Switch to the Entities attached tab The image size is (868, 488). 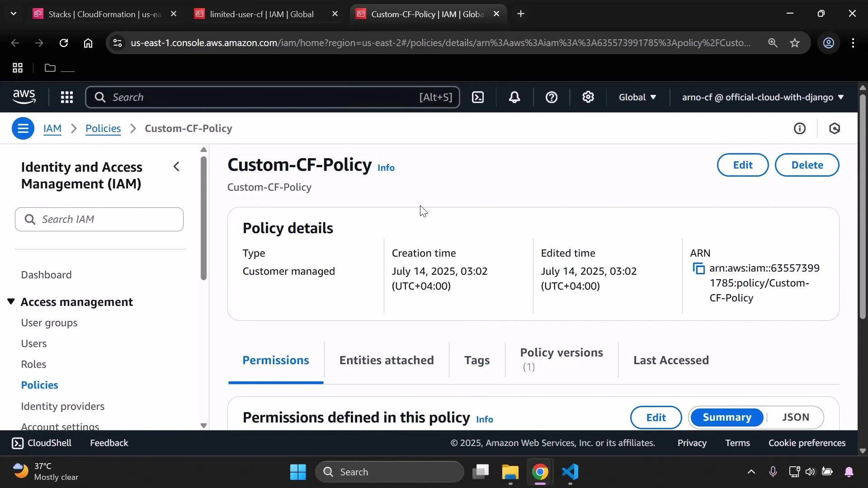coord(386,360)
